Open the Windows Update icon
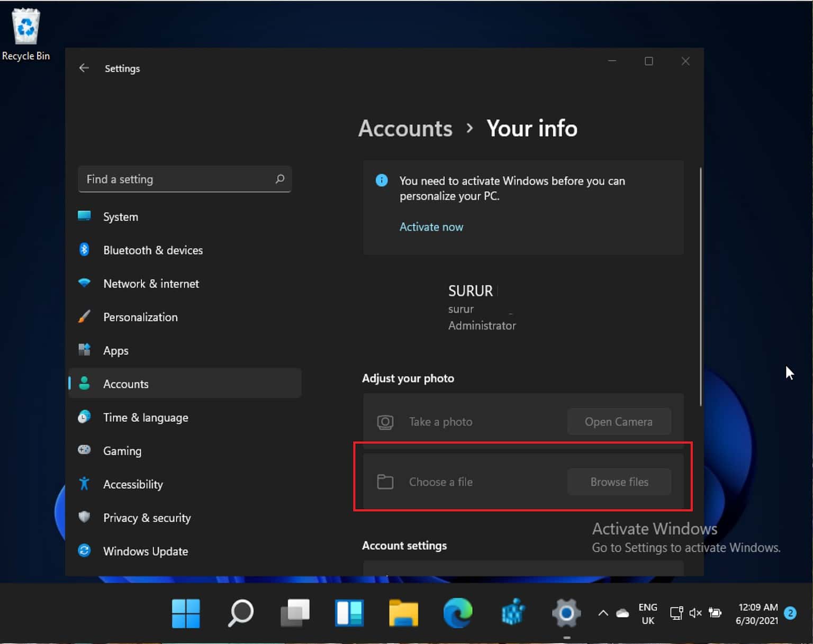Viewport: 813px width, 644px height. click(x=85, y=550)
